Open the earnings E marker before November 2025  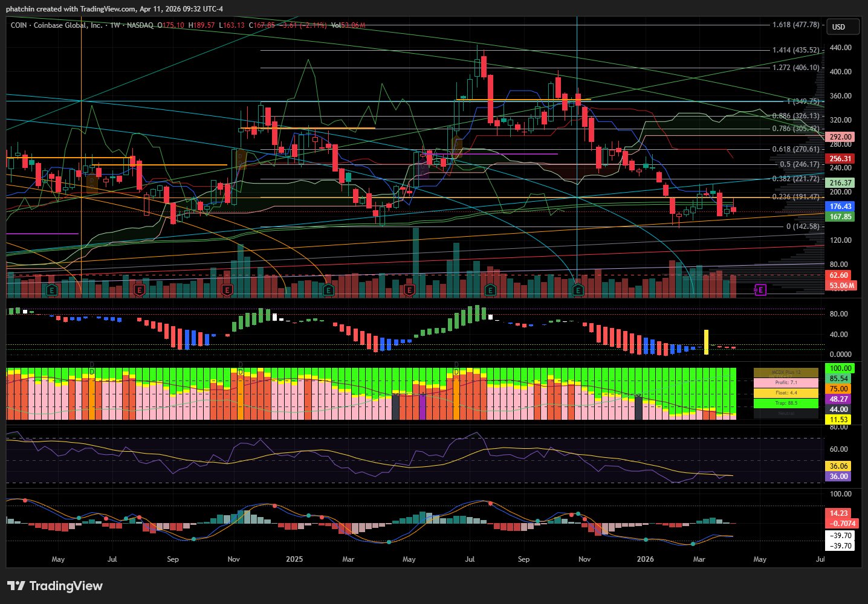click(x=578, y=291)
